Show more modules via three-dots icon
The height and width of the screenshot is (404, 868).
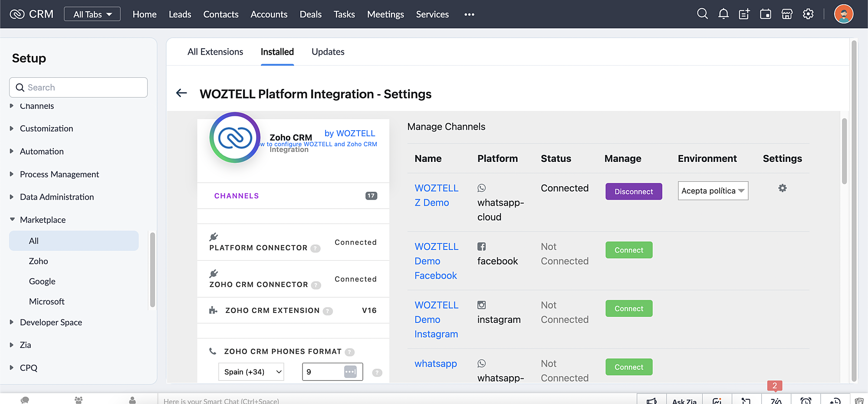point(469,14)
